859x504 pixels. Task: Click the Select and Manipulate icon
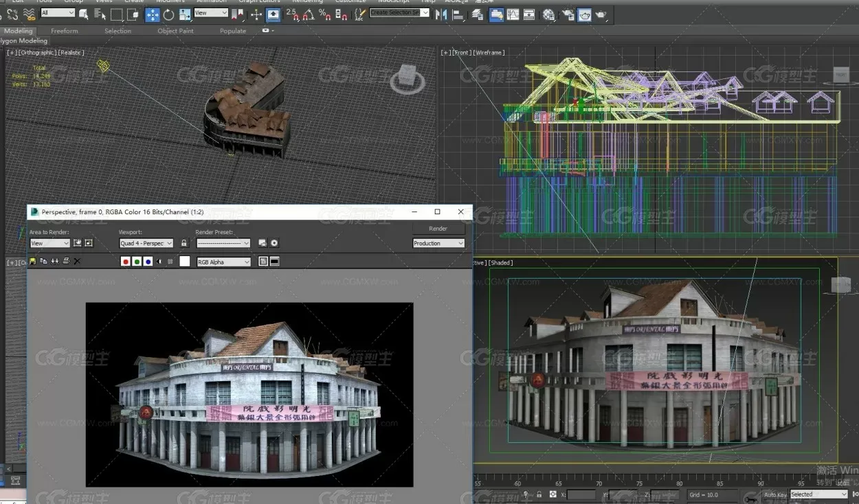tap(256, 14)
